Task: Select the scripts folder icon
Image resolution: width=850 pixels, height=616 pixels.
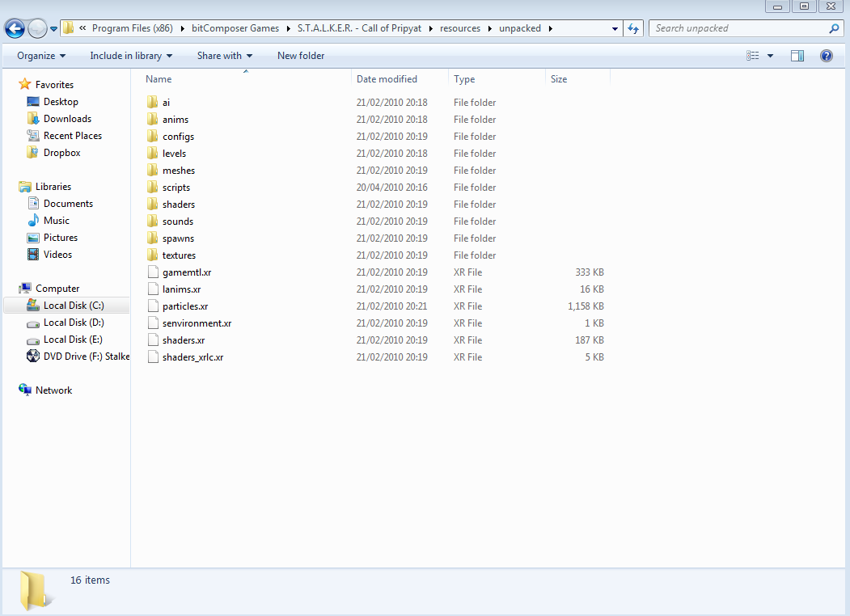Action: point(152,187)
